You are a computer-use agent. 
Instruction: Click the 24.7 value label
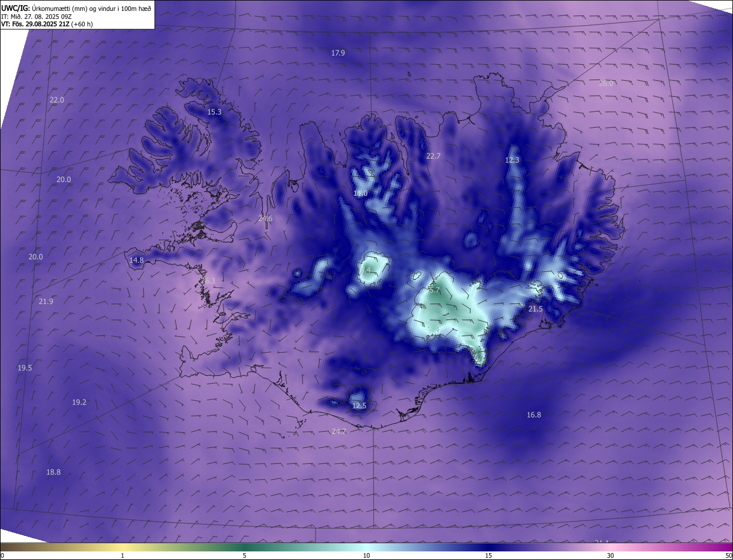click(338, 431)
